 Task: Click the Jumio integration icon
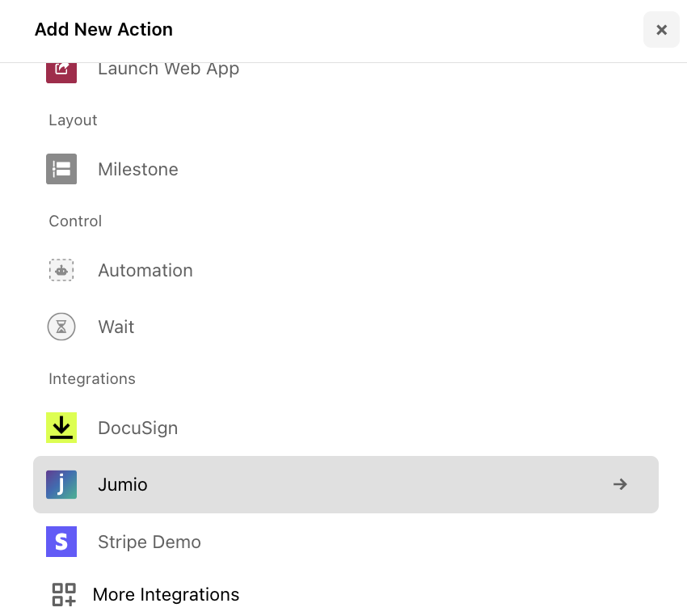coord(61,484)
